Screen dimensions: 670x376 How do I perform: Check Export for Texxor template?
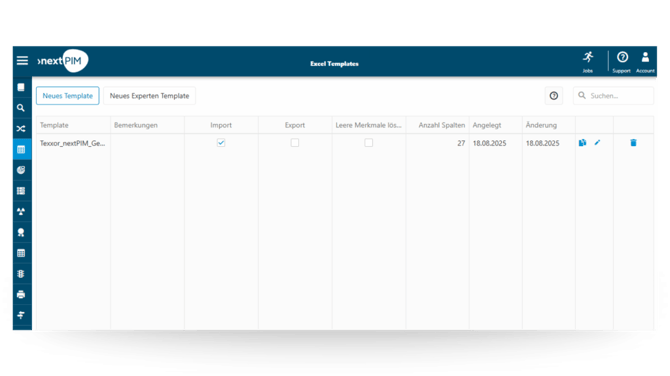[295, 143]
